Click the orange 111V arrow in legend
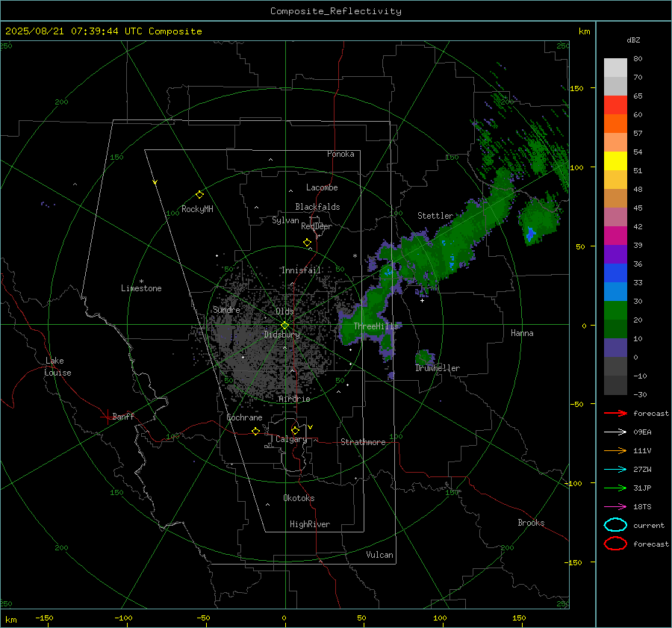The height and width of the screenshot is (628, 672). coord(615,450)
